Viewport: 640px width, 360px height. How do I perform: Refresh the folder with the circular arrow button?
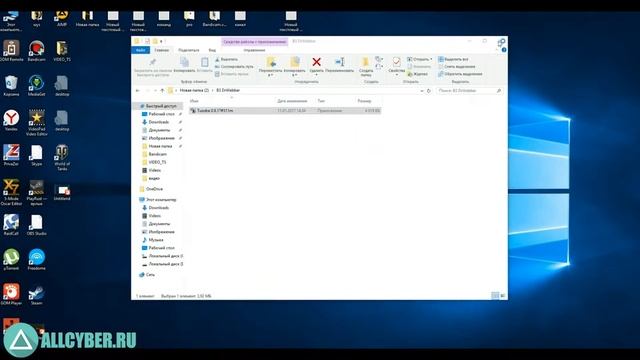pyautogui.click(x=429, y=91)
